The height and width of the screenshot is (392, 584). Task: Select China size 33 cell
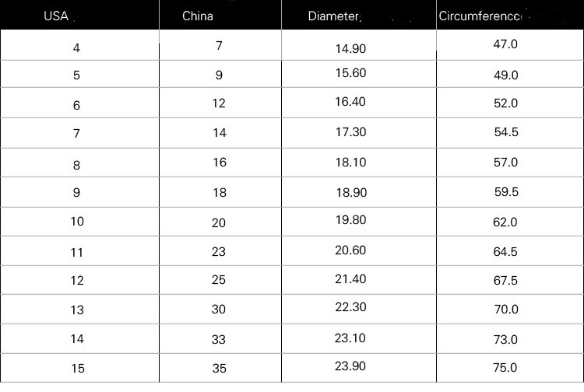tap(219, 339)
